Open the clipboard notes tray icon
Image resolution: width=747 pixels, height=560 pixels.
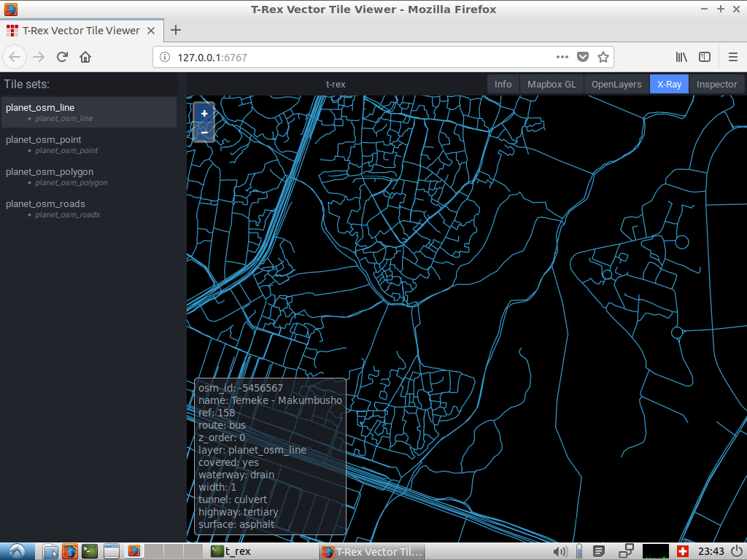click(x=599, y=551)
